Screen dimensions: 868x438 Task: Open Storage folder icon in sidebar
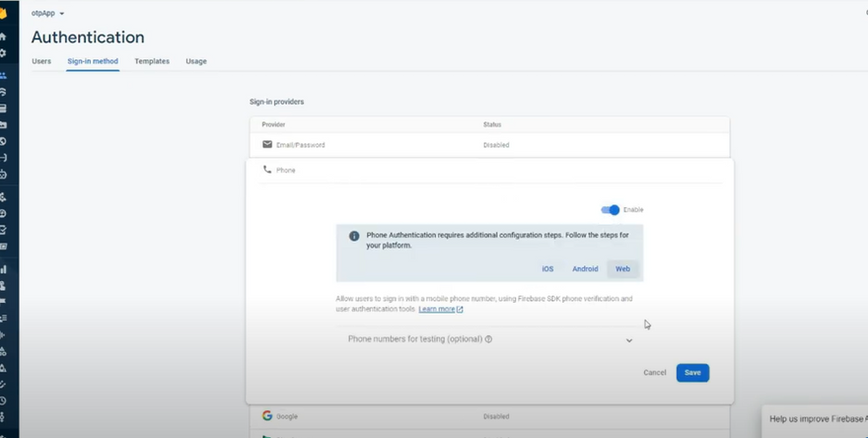click(x=3, y=124)
